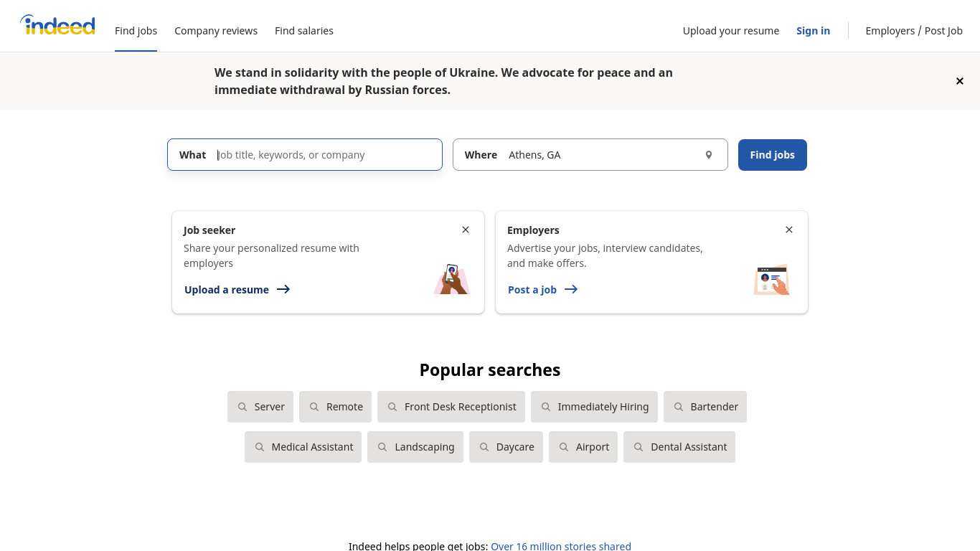The width and height of the screenshot is (980, 551).
Task: Select Dental Assistant popular search
Action: click(679, 447)
